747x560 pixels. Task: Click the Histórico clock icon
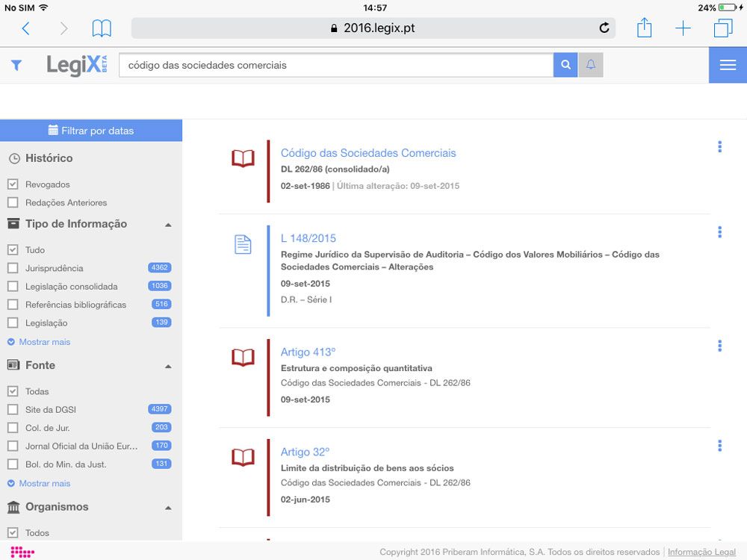16,158
